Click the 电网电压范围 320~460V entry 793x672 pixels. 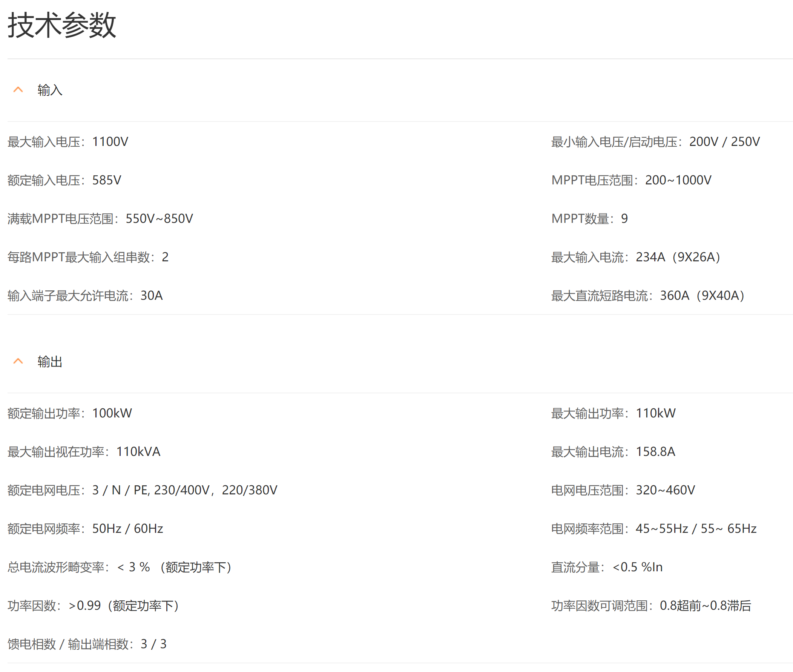[623, 490]
